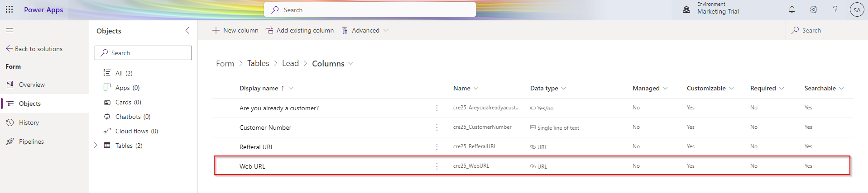Open the Required column header menu
Screen dimensions: 868x193
[767, 88]
